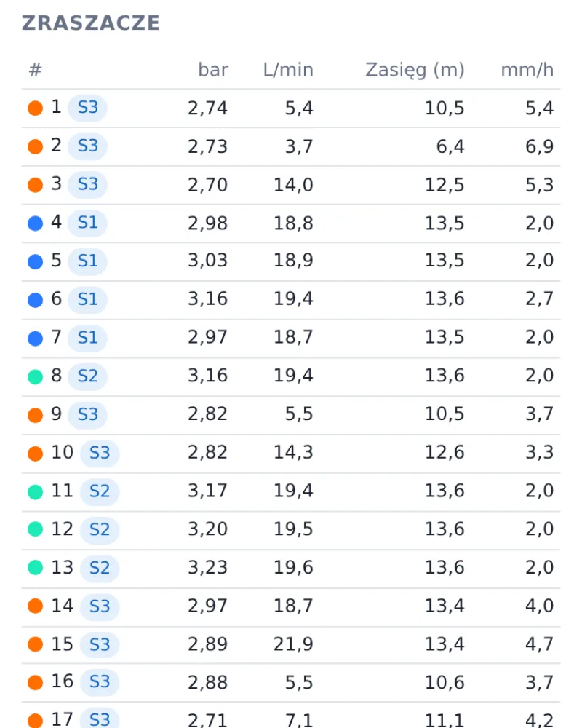The width and height of the screenshot is (582, 728).
Task: Click the ZRASZACZE section heading
Action: (91, 23)
